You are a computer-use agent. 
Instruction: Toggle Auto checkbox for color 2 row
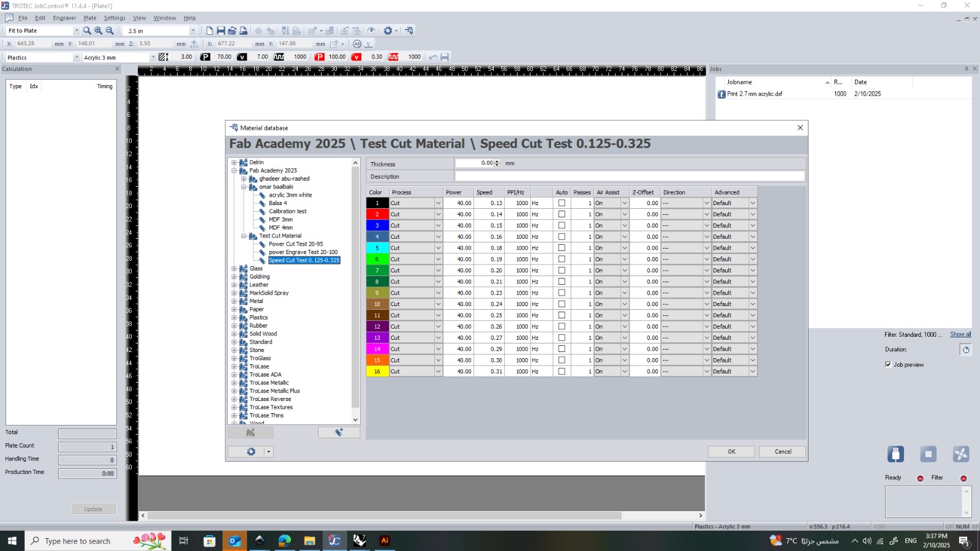[x=562, y=214]
